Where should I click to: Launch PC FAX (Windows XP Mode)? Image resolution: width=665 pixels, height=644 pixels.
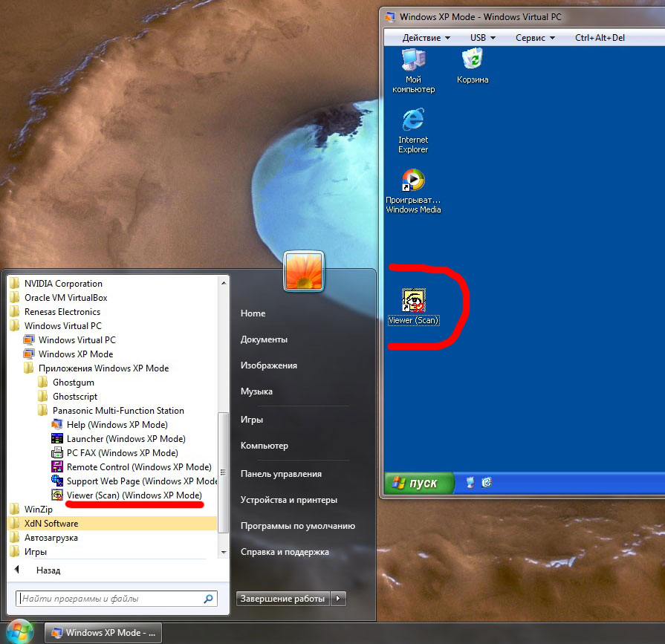[122, 453]
